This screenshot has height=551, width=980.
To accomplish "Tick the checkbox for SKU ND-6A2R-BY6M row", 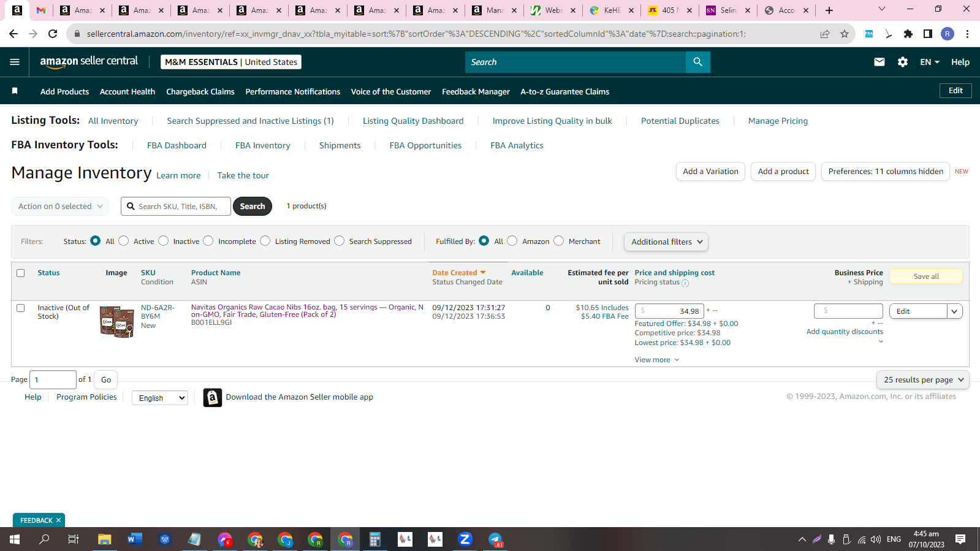I will click(x=21, y=308).
